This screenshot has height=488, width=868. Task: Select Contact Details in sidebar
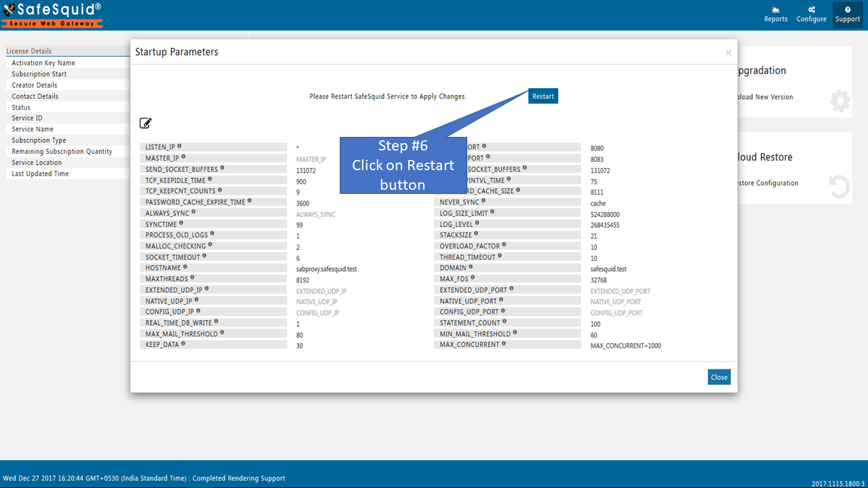tap(35, 96)
